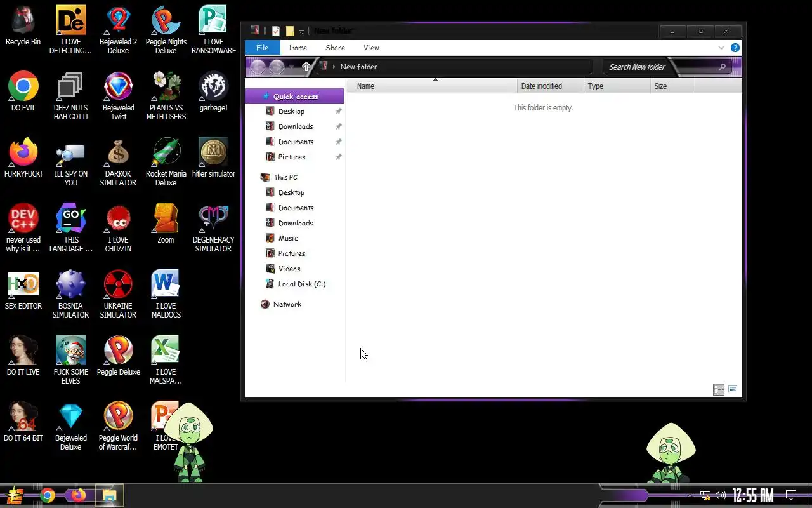Sort by Date modified column header
Viewport: 812px width, 508px height.
(551, 86)
